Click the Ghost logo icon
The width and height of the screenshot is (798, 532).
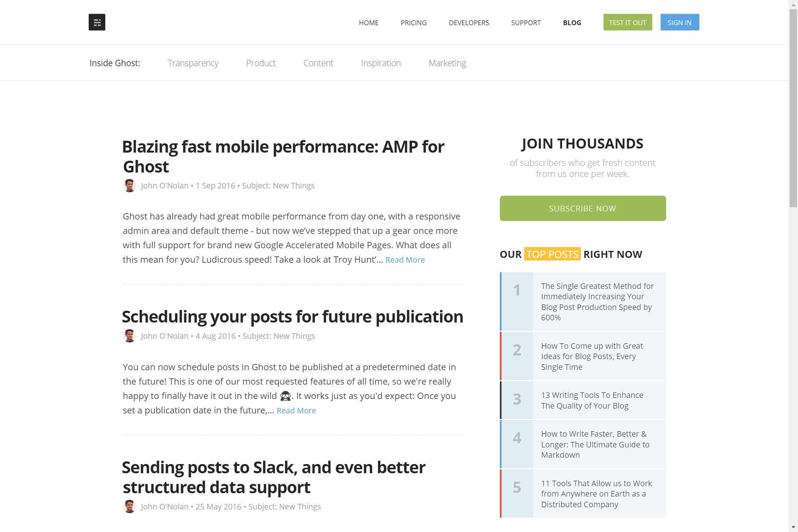pos(97,22)
